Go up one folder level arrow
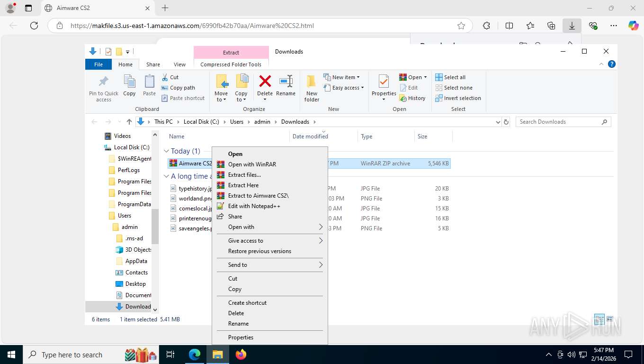 129,122
